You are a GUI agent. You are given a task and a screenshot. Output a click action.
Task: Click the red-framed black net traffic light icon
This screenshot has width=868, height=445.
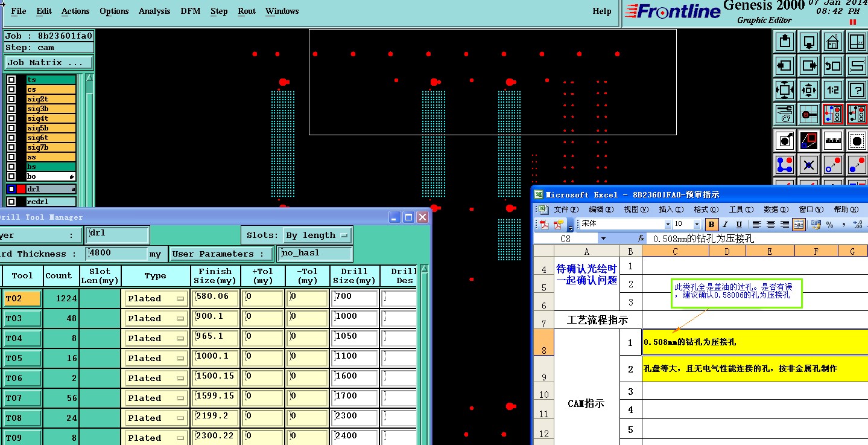[x=857, y=114]
